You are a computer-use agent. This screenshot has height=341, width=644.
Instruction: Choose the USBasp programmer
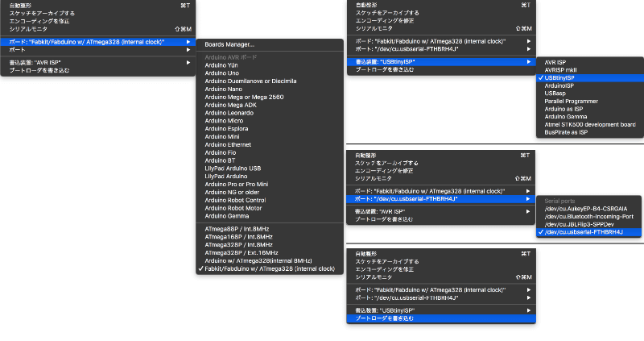click(x=590, y=94)
